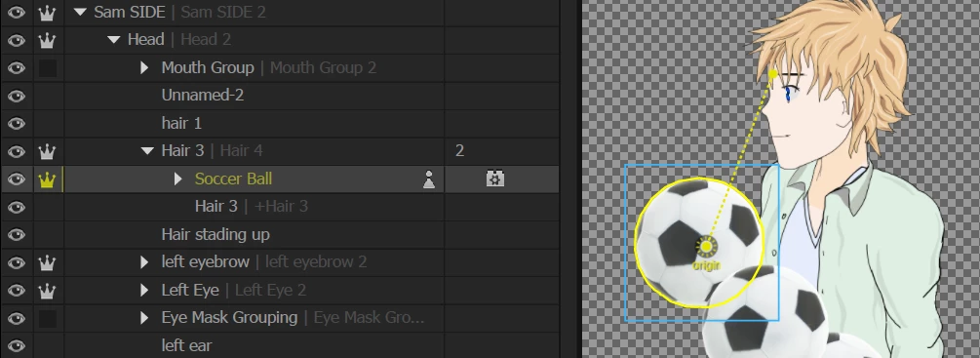Screen dimensions: 980x358
Task: Select the Left Eye layer name
Action: pos(190,290)
